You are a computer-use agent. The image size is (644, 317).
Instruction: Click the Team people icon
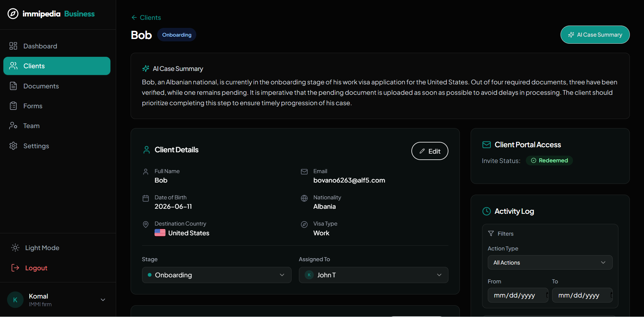(x=13, y=126)
